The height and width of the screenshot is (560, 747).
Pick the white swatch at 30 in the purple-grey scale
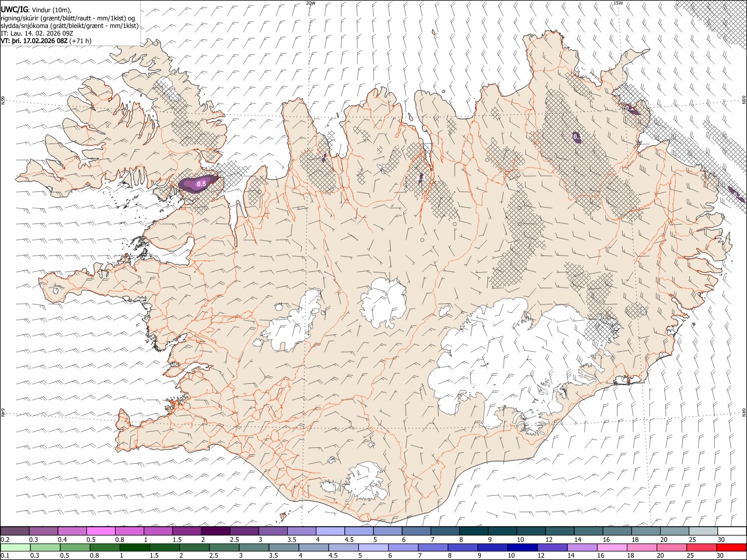[x=731, y=531]
